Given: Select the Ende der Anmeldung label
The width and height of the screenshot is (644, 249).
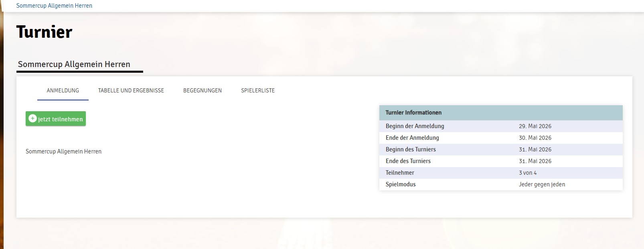Looking at the screenshot, I should (412, 138).
